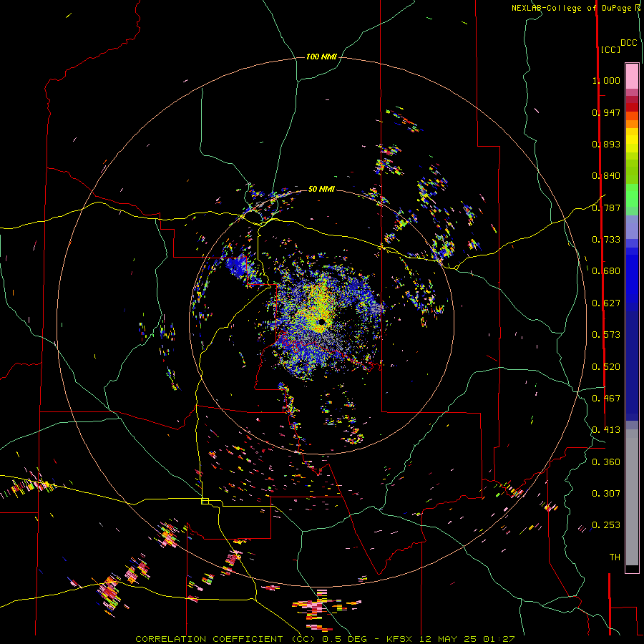Click the 12 MAY 25 date text

click(448, 639)
